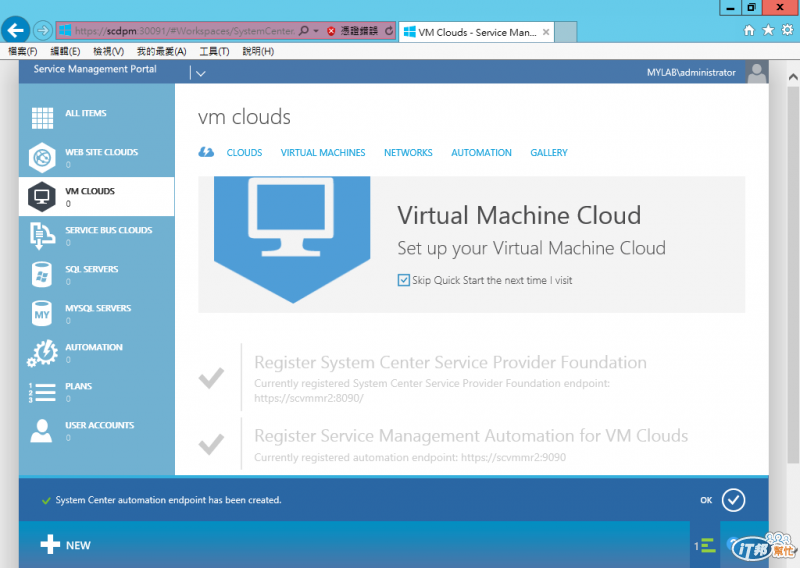Click the NEW button label

(78, 545)
